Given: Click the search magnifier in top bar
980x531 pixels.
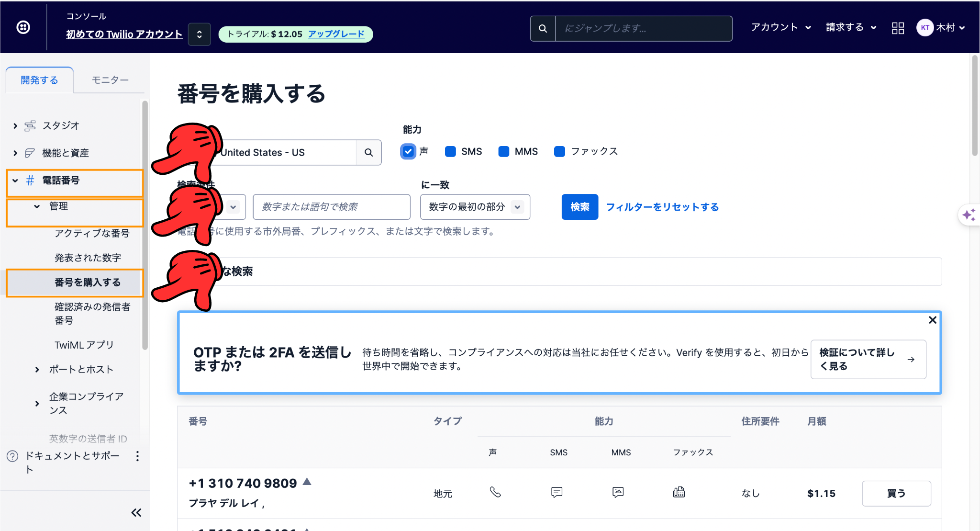Looking at the screenshot, I should [543, 28].
